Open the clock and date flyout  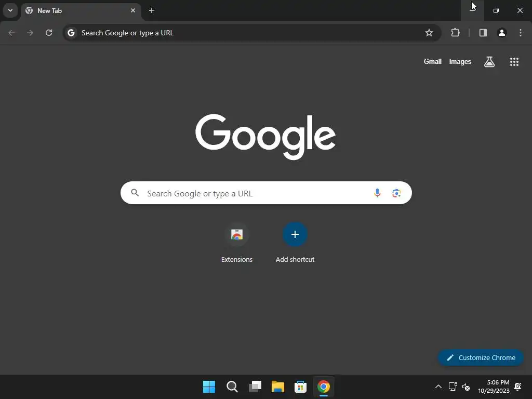click(494, 387)
